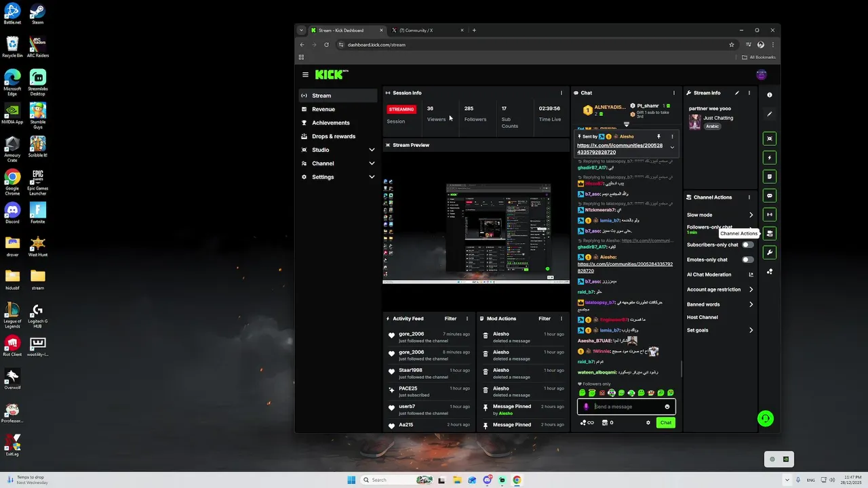Switch to the Community / X browser tab
The width and height of the screenshot is (868, 488).
(x=427, y=30)
